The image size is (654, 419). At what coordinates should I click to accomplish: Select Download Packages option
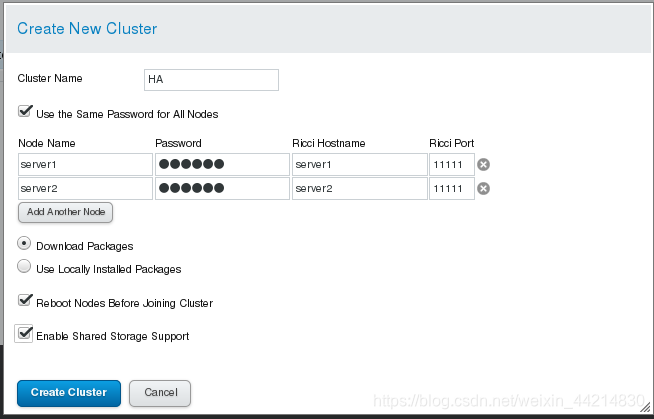[x=24, y=243]
